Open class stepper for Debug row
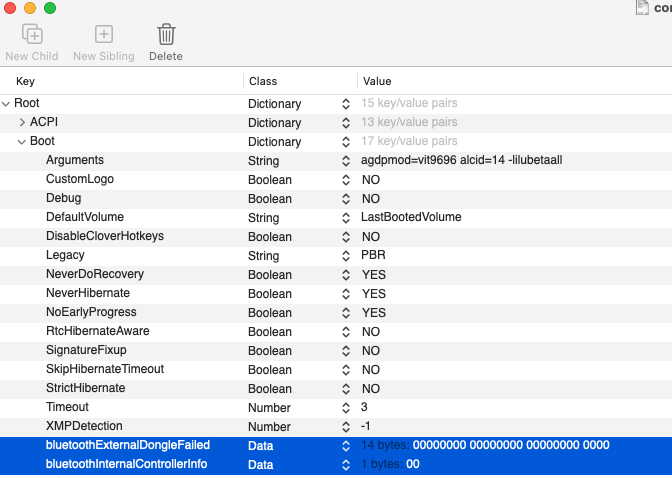Viewport: 672px width, 478px height. [x=346, y=199]
